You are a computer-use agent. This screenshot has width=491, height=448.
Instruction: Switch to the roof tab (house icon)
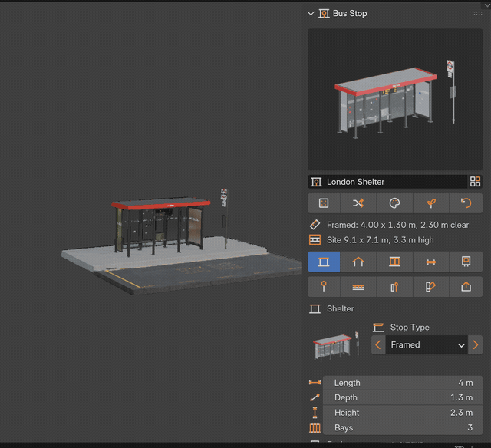(x=358, y=262)
